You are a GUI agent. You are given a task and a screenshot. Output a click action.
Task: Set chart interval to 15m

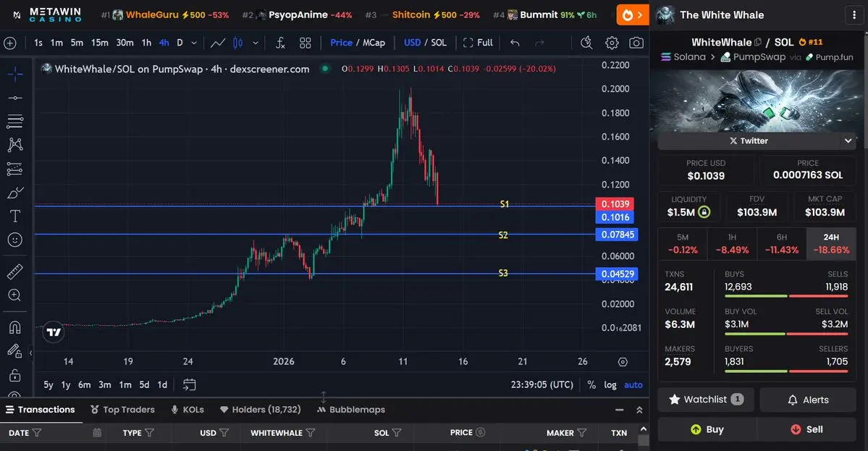click(x=100, y=43)
